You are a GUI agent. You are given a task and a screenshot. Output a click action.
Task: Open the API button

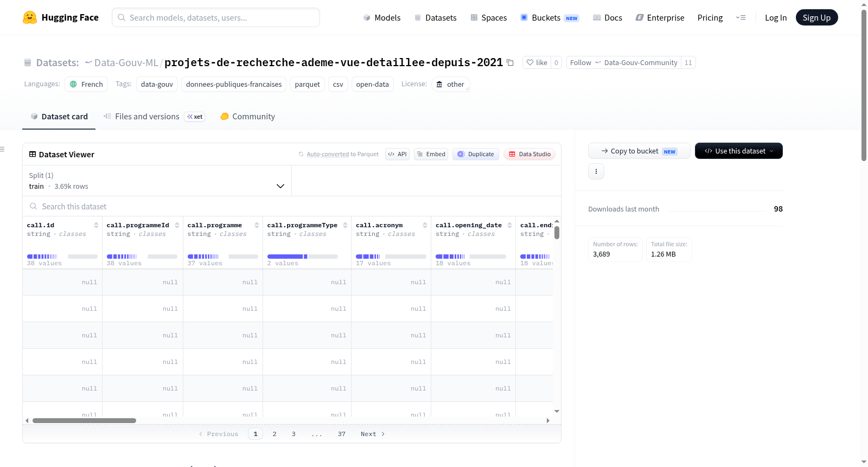(x=397, y=154)
